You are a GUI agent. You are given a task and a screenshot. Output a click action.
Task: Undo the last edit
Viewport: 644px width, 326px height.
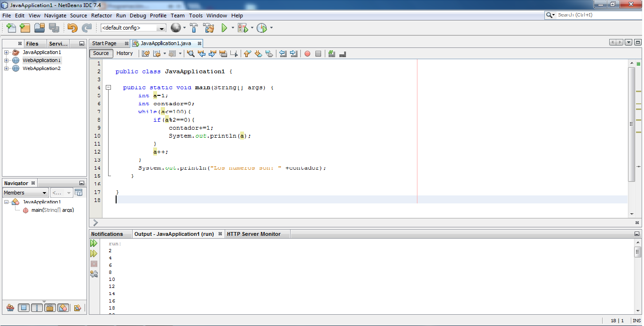pos(73,28)
